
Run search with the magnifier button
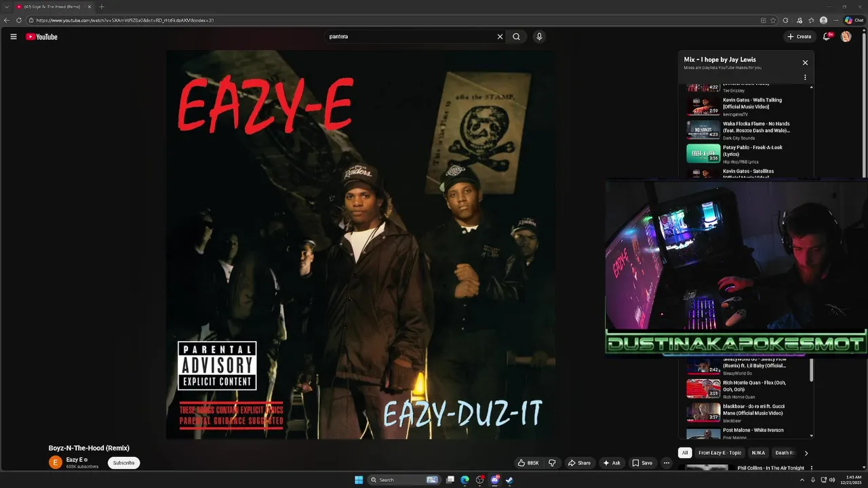516,37
